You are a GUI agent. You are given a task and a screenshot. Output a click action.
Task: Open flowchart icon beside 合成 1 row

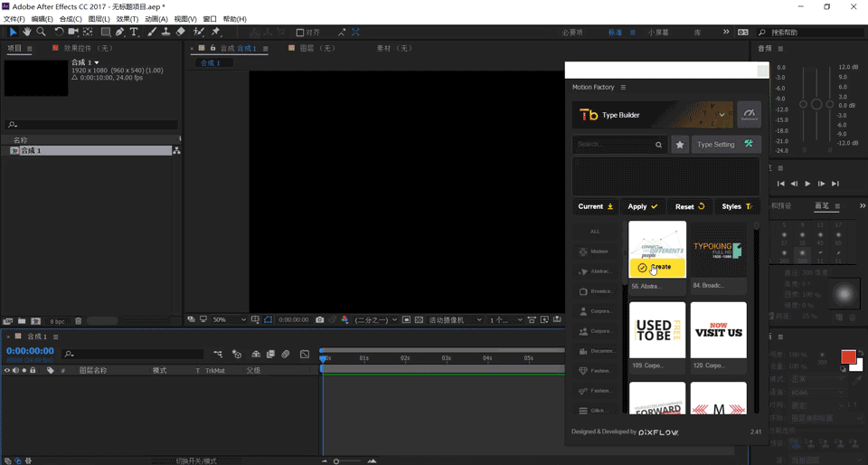[176, 150]
